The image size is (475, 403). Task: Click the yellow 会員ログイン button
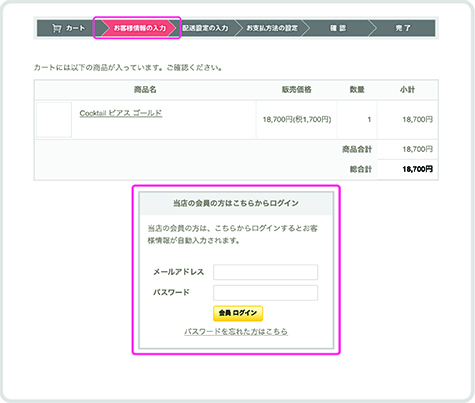[x=238, y=313]
